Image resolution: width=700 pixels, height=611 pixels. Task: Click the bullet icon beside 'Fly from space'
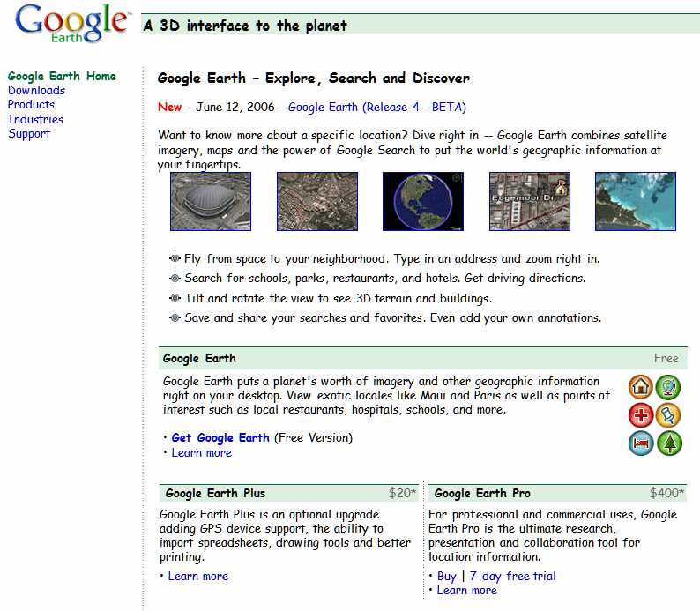(x=175, y=258)
